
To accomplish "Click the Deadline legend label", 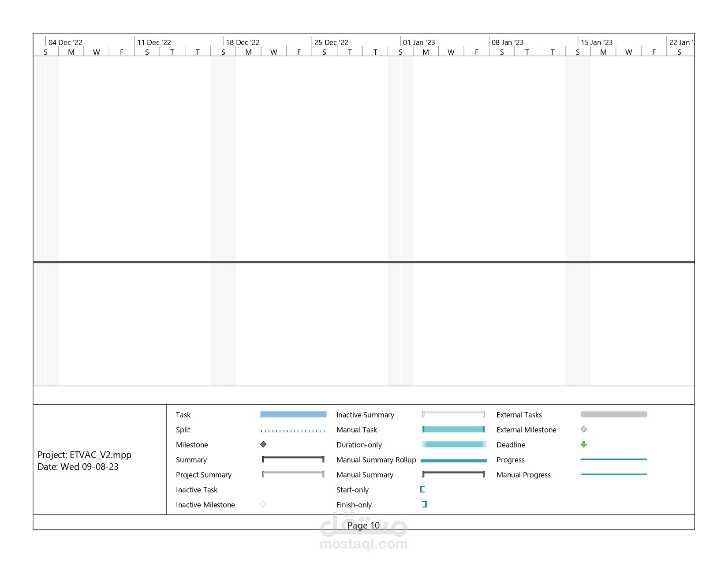I will click(x=511, y=445).
